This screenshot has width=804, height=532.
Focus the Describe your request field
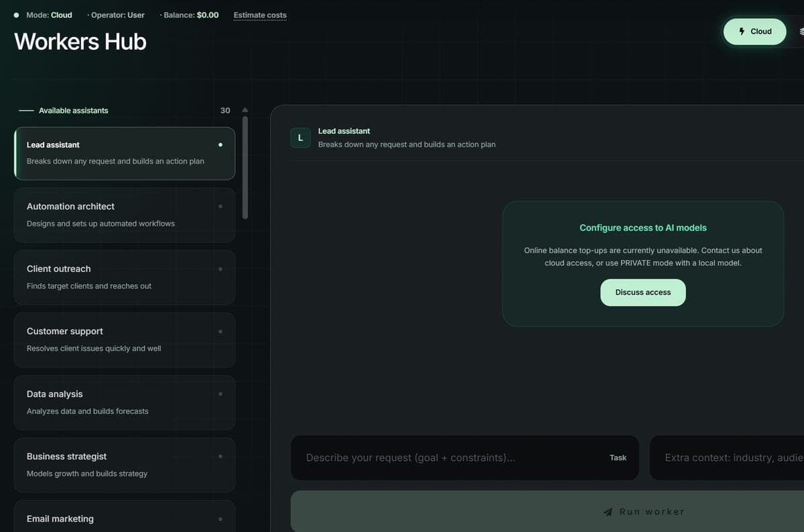click(465, 458)
